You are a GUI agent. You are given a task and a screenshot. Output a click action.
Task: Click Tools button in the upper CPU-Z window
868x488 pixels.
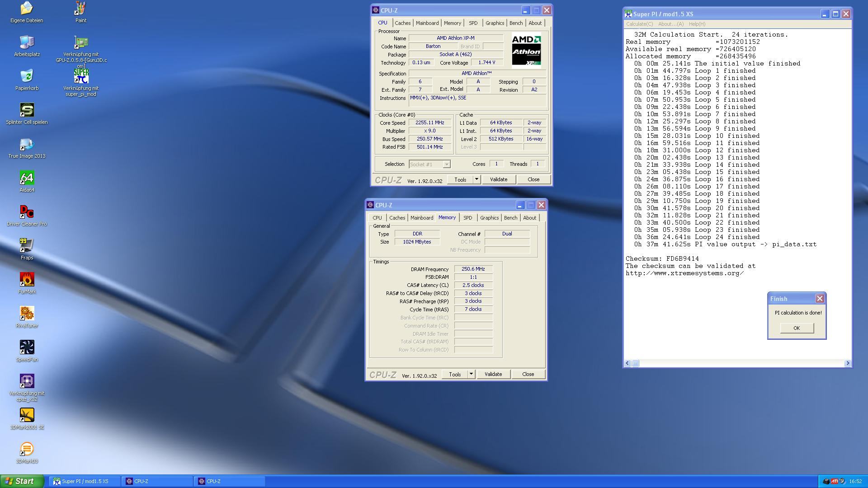[x=460, y=179]
